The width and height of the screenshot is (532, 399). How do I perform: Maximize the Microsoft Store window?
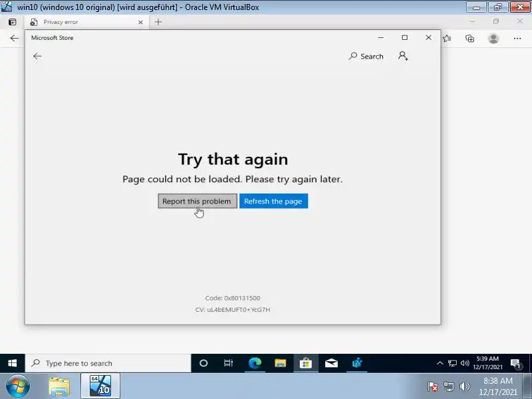pyautogui.click(x=404, y=38)
